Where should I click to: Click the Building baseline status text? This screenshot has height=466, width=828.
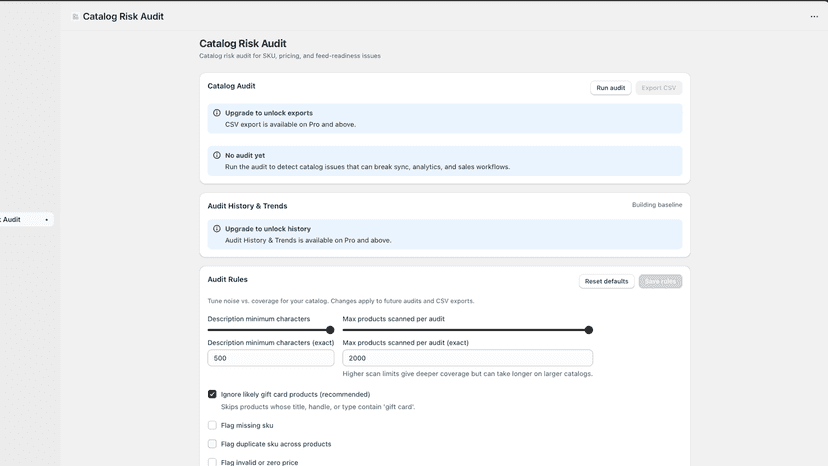[657, 204]
